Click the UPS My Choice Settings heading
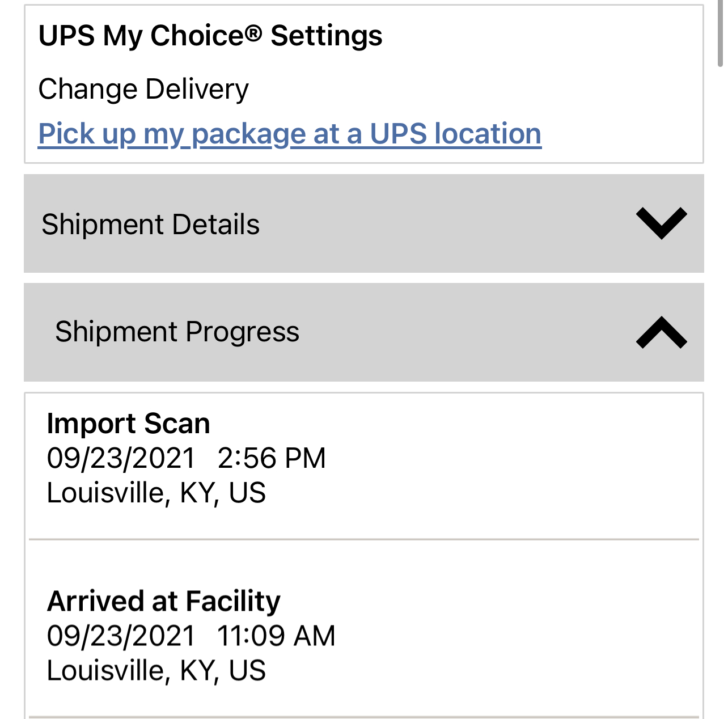The height and width of the screenshot is (719, 728). pos(210,36)
